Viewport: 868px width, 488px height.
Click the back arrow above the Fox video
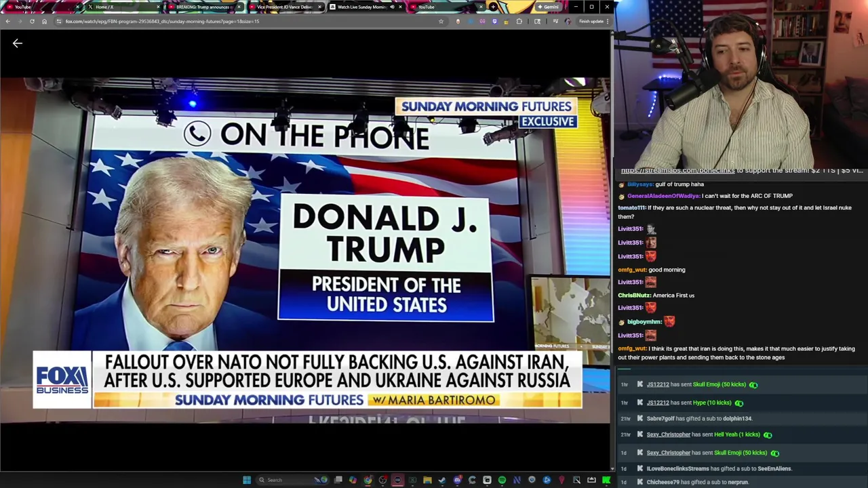pyautogui.click(x=18, y=43)
